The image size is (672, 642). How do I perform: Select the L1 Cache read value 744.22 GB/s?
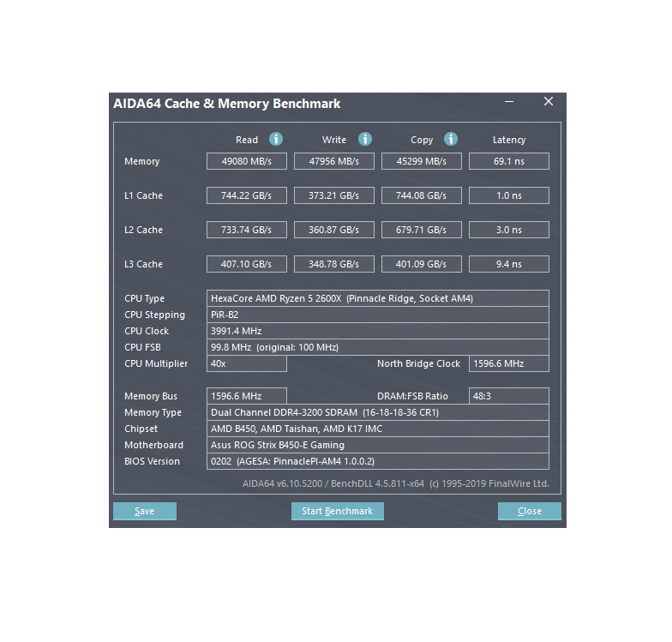[247, 195]
